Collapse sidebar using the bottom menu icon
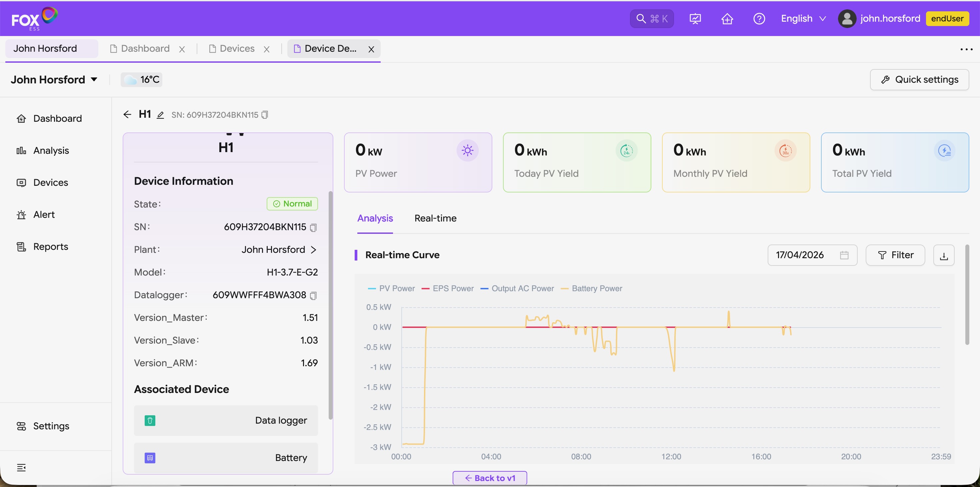The image size is (980, 487). pos(21,468)
